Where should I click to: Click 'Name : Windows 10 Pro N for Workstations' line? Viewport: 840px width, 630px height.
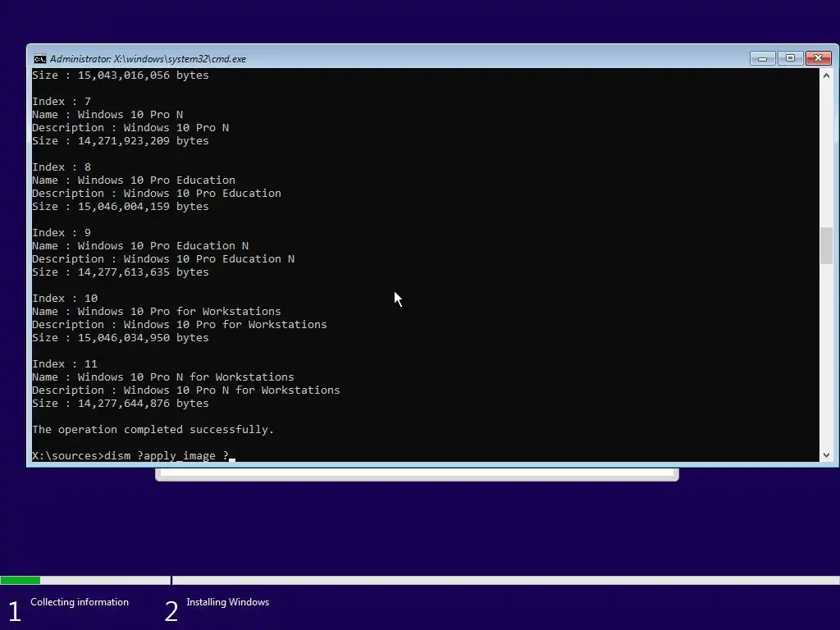click(x=163, y=377)
